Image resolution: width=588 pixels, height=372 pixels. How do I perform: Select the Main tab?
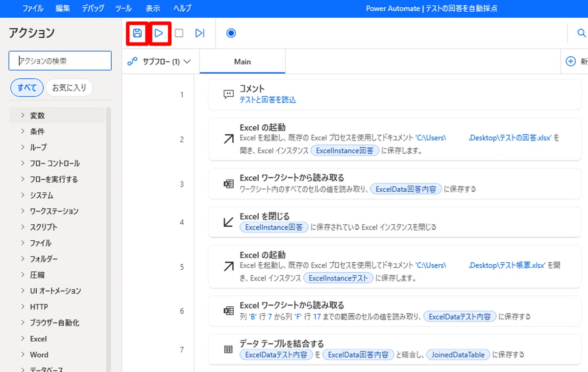[243, 62]
